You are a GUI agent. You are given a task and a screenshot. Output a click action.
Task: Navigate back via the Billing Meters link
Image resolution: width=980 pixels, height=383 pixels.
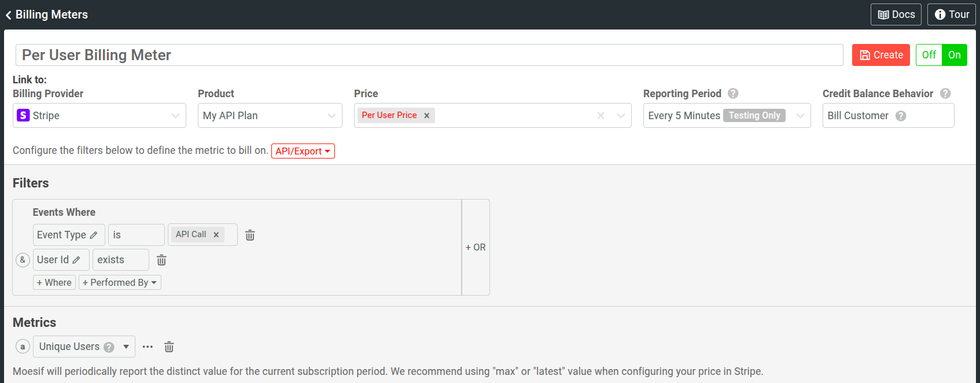pyautogui.click(x=46, y=14)
